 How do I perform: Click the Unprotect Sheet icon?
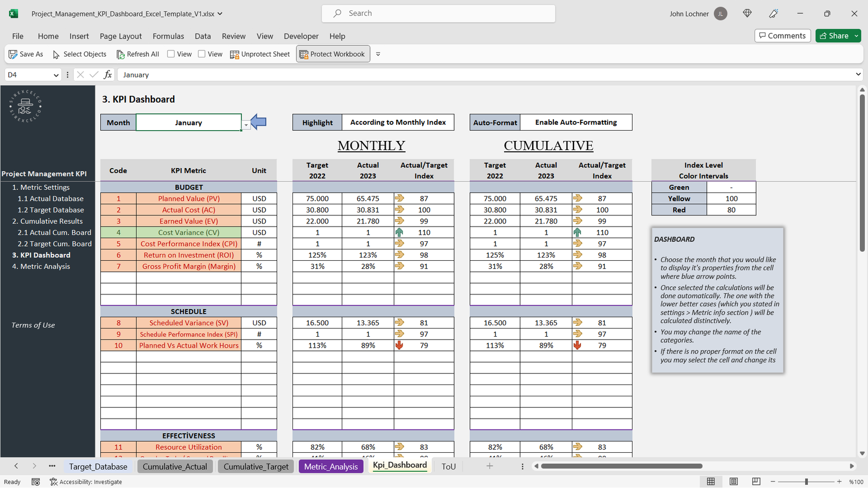[234, 54]
